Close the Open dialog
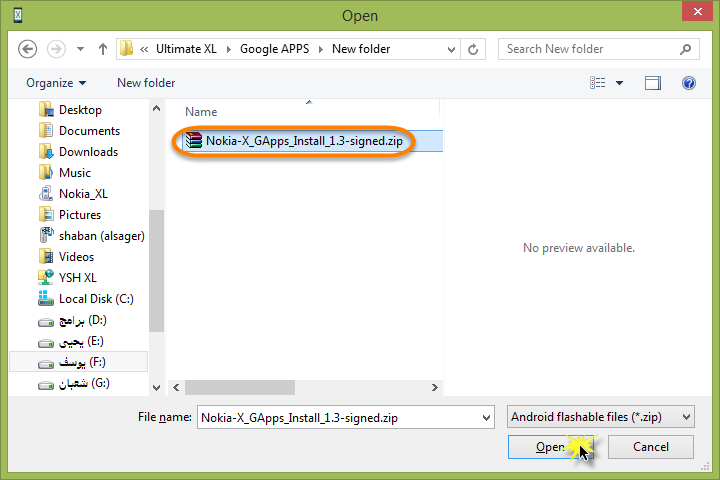This screenshot has height=480, width=720. click(x=697, y=11)
